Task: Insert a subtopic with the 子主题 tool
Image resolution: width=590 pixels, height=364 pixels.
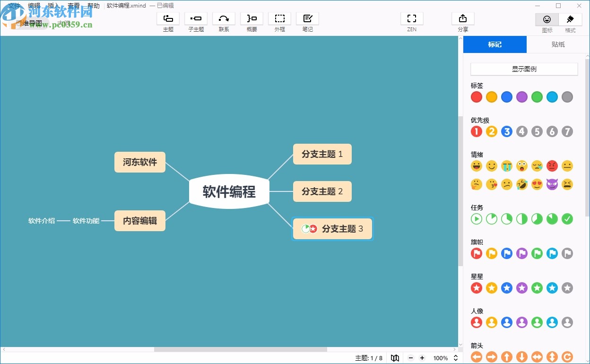Action: pyautogui.click(x=196, y=19)
